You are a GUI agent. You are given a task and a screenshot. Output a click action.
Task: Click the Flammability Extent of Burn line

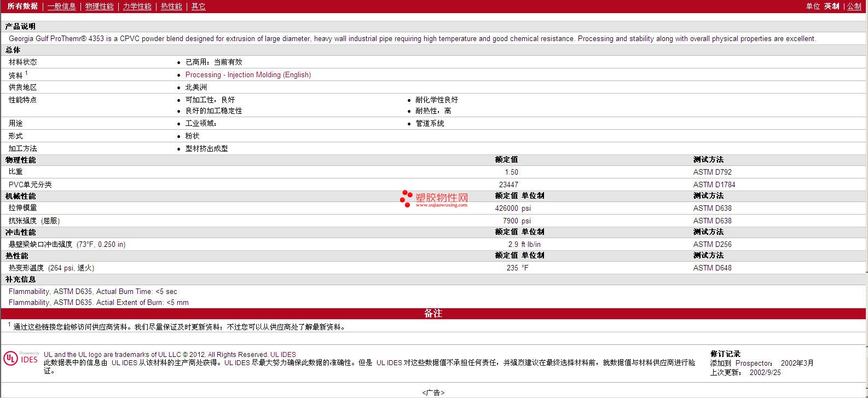click(99, 303)
